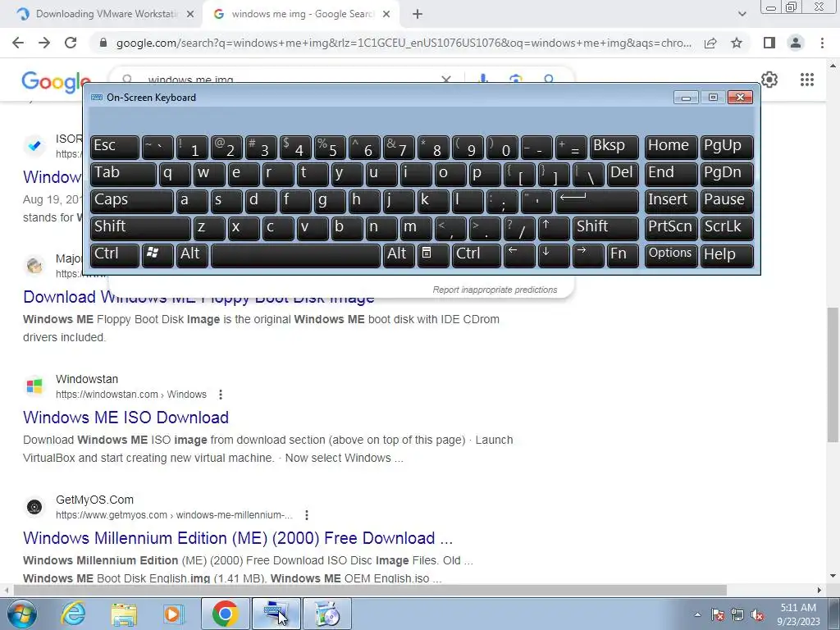Tap the context menu key on On-Screen Keyboard

(433, 254)
